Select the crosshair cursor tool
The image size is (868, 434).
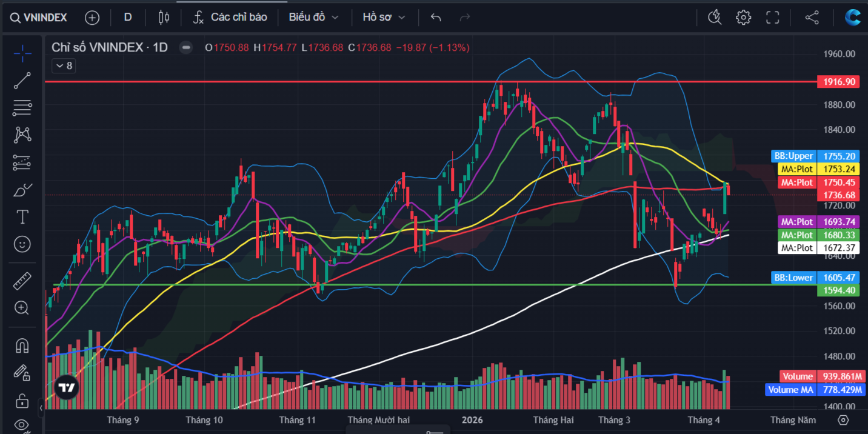click(x=22, y=53)
